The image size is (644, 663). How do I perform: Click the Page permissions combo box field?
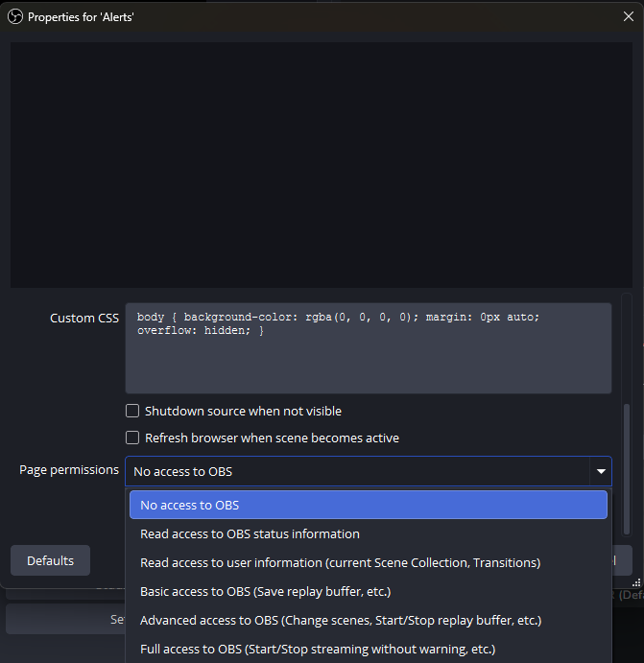pyautogui.click(x=369, y=471)
